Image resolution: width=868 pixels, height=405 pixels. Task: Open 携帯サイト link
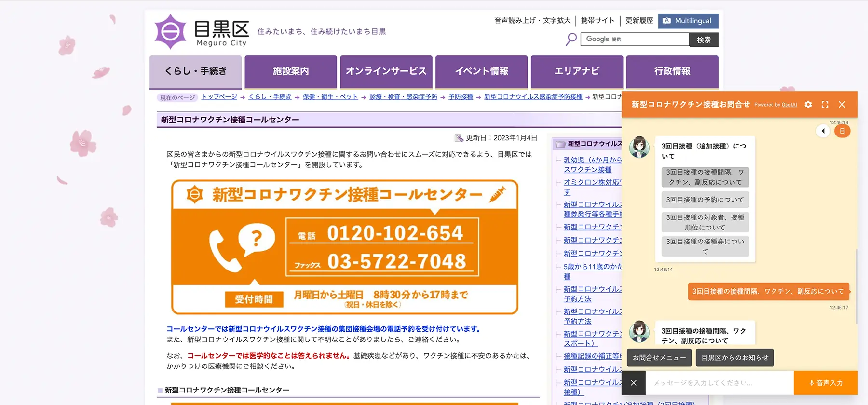(x=598, y=20)
